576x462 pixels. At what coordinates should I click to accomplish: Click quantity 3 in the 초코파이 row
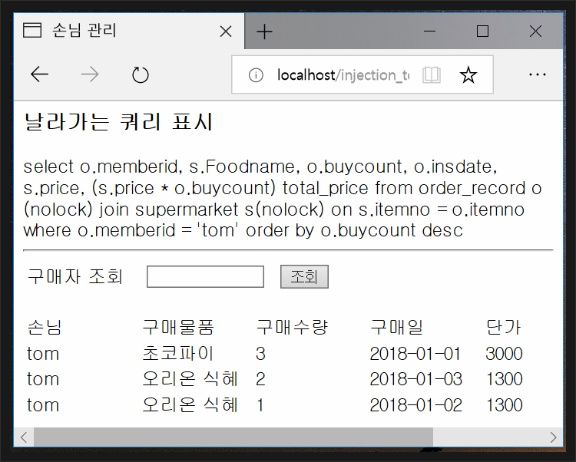(260, 354)
